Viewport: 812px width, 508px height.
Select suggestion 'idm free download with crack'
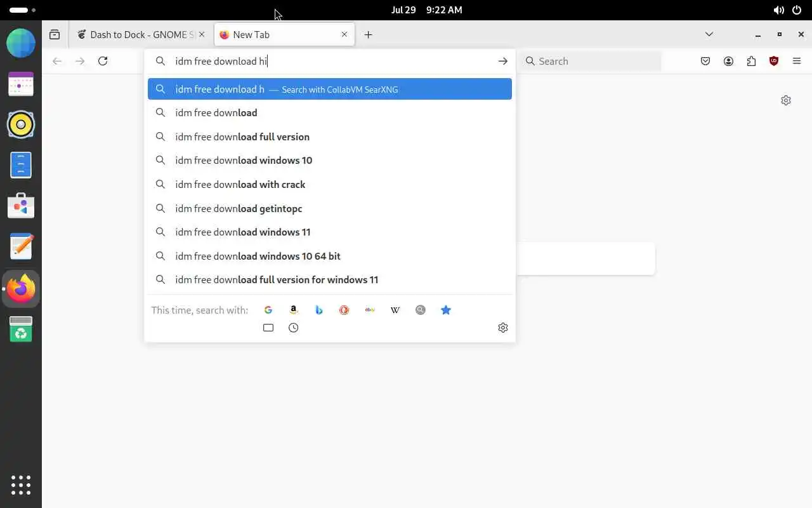(x=330, y=184)
